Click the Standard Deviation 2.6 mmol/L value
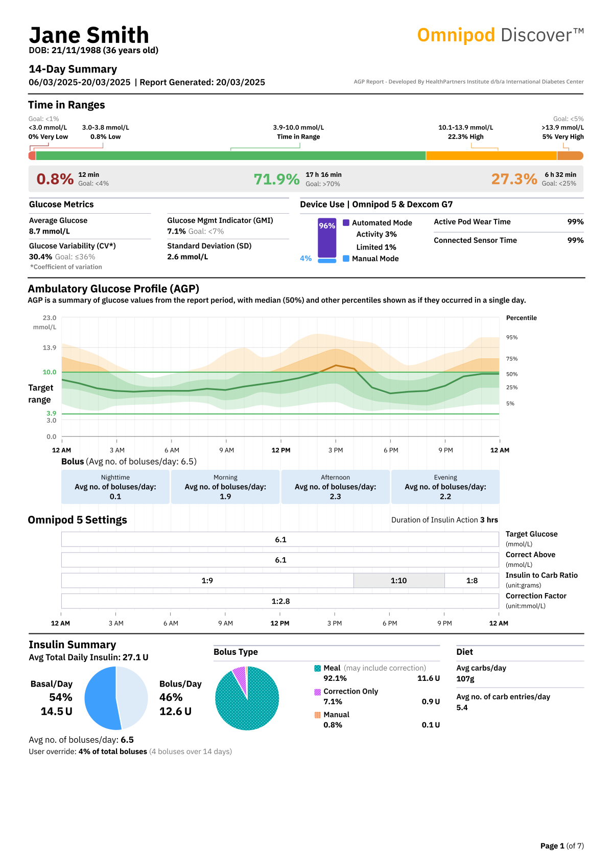This screenshot has height=868, width=613. tap(187, 257)
